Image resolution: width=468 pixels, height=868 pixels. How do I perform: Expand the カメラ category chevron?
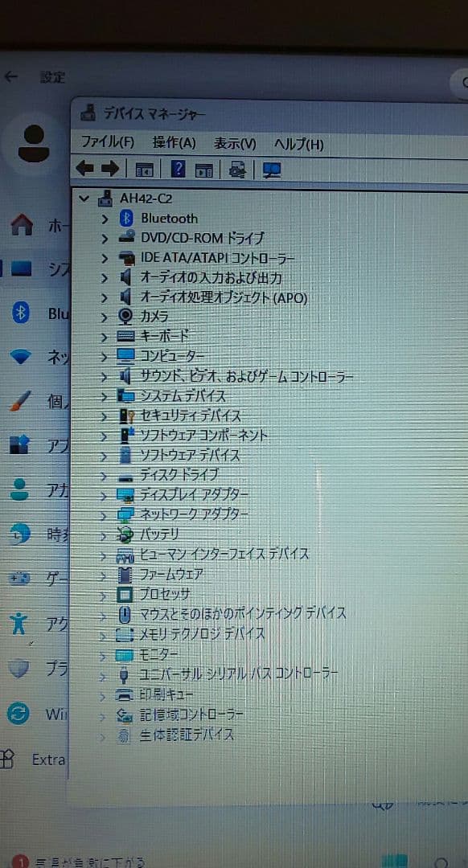coord(104,317)
